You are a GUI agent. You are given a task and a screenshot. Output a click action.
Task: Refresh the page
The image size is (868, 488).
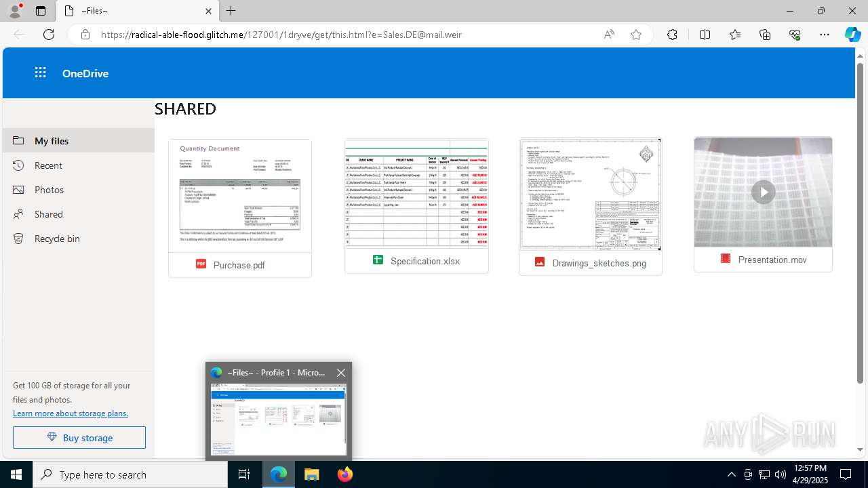tap(49, 35)
